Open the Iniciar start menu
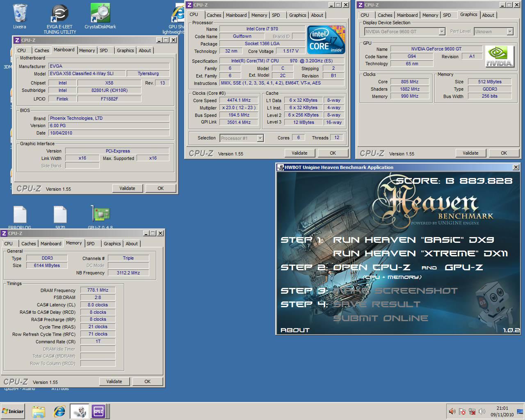This screenshot has width=525, height=420. click(x=13, y=411)
